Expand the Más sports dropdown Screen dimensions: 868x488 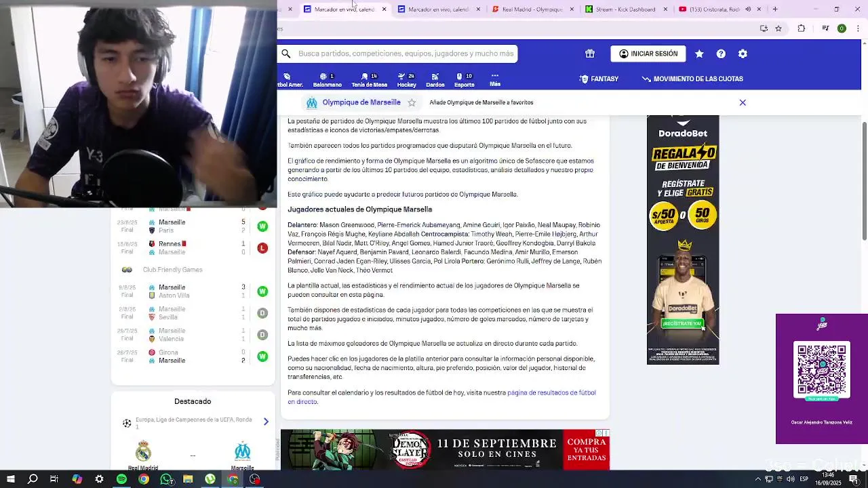[495, 80]
